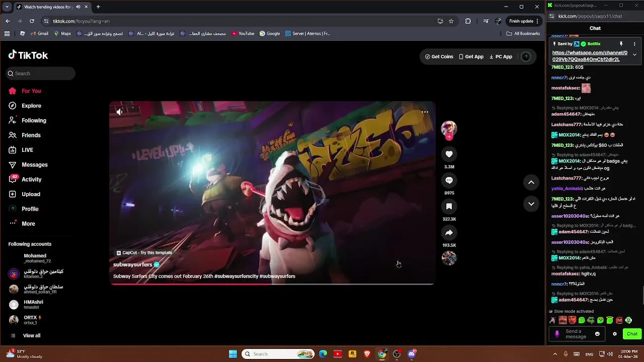
Task: Open the For You feed
Action: coord(31,91)
